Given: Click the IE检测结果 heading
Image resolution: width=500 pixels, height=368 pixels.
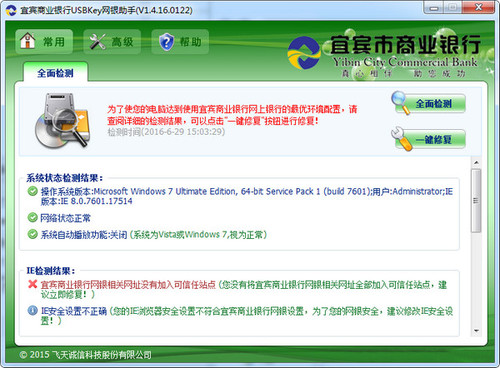Looking at the screenshot, I should (x=51, y=271).
